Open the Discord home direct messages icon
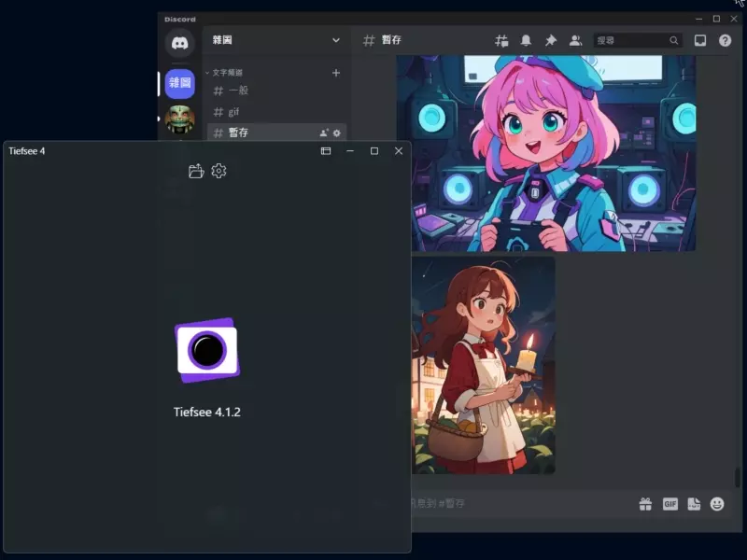The height and width of the screenshot is (560, 747). (179, 43)
